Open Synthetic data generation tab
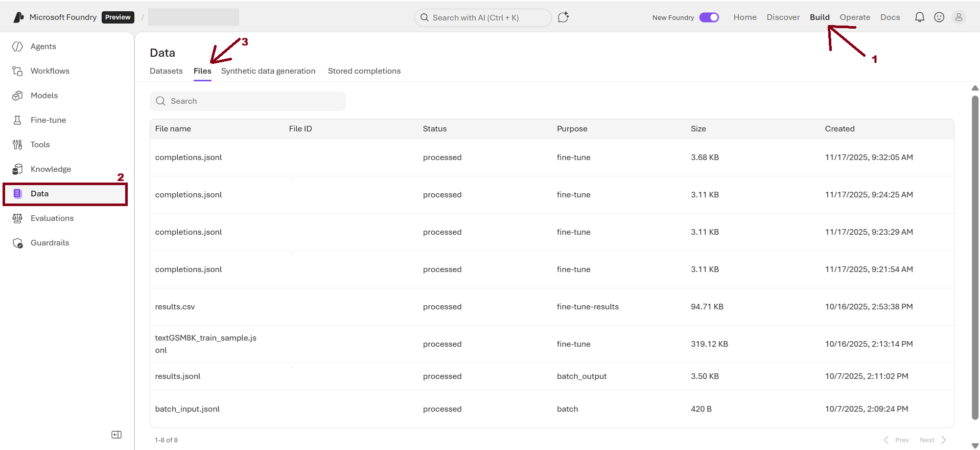Image resolution: width=980 pixels, height=450 pixels. click(268, 71)
